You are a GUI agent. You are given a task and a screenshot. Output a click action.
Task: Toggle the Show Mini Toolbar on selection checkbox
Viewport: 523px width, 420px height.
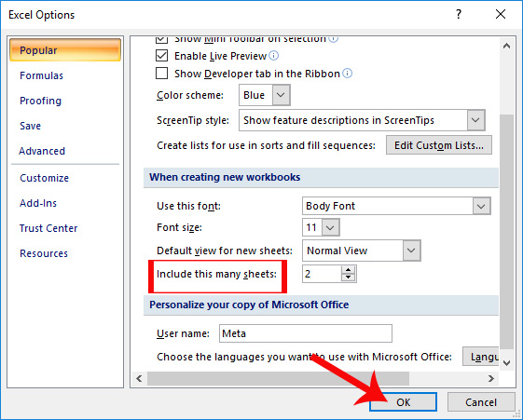pyautogui.click(x=162, y=40)
